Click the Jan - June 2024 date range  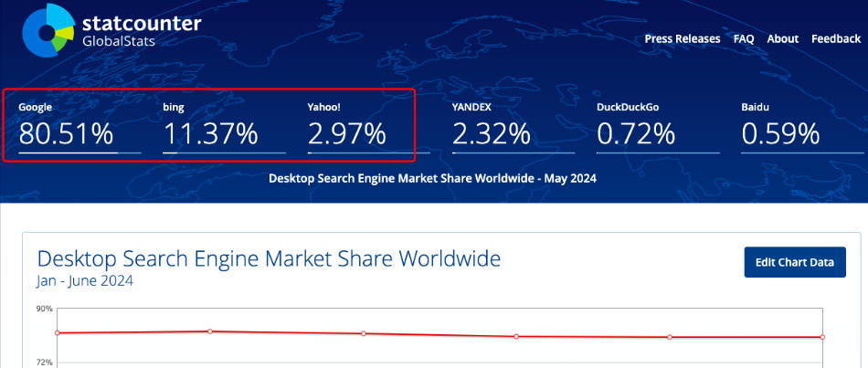click(85, 281)
